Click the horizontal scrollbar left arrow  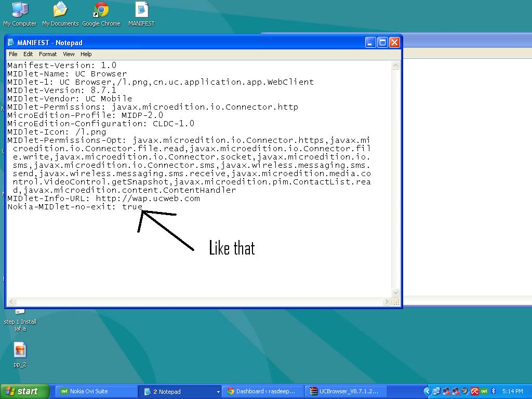click(11, 301)
